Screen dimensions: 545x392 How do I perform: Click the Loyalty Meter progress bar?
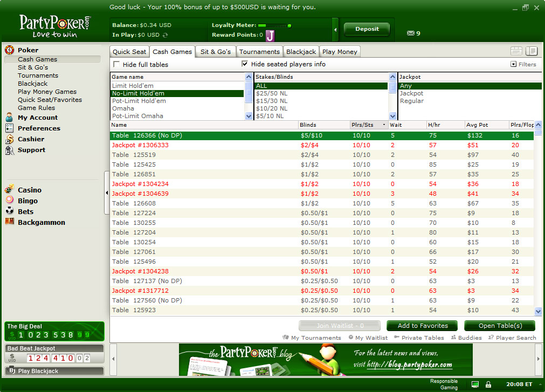[x=274, y=25]
